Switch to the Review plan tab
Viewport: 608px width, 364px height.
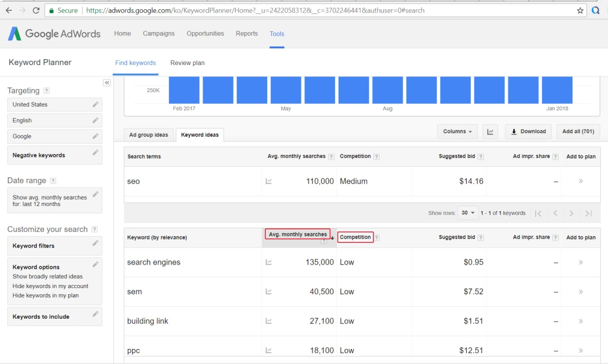[x=187, y=63]
